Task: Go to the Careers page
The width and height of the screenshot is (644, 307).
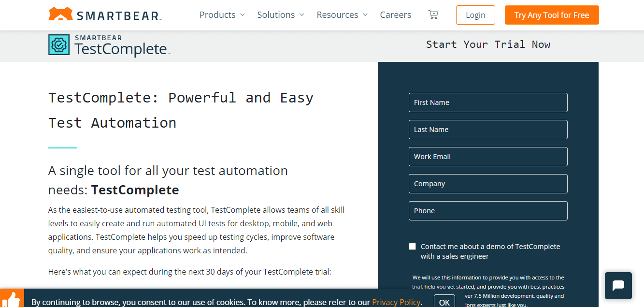Action: pyautogui.click(x=396, y=15)
